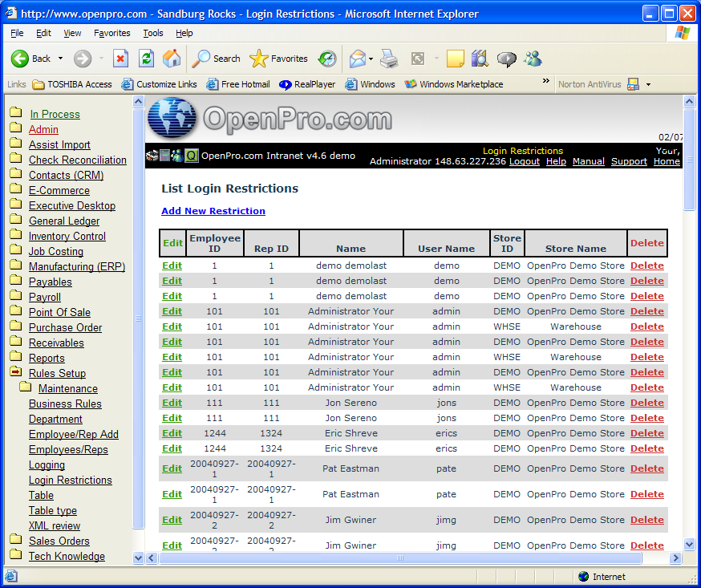Refresh the page with the Refresh icon
The height and width of the screenshot is (588, 701).
[146, 59]
